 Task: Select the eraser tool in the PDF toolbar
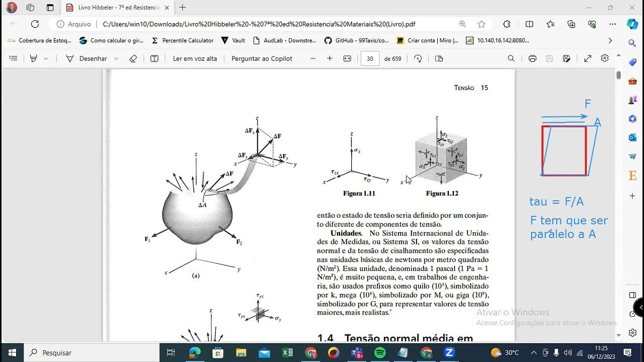pos(132,58)
